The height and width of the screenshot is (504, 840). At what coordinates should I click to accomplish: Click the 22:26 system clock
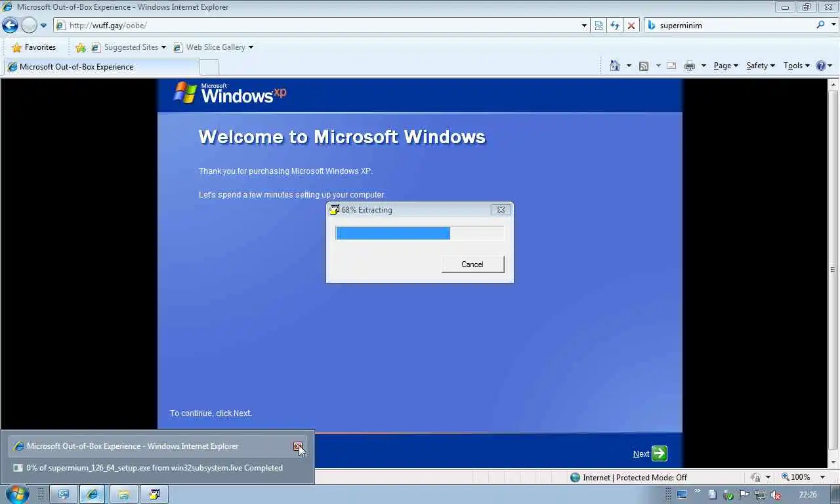point(808,495)
